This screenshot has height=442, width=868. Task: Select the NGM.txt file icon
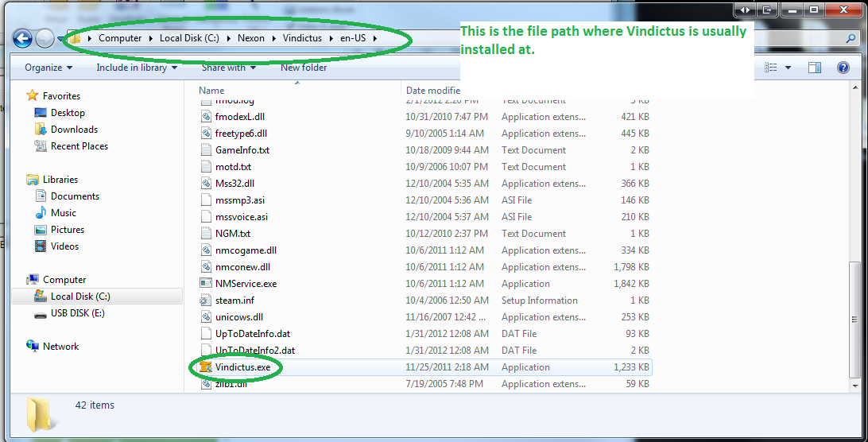[x=206, y=233]
